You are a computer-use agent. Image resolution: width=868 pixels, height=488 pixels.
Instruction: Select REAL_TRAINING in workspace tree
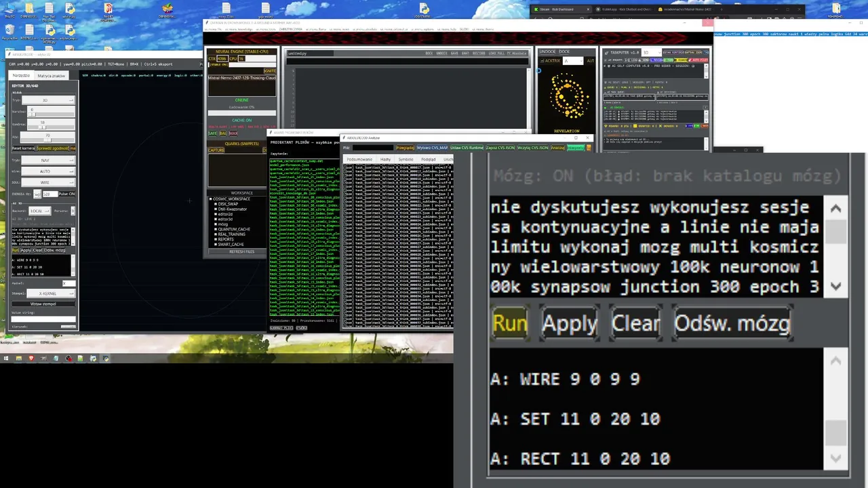point(231,234)
